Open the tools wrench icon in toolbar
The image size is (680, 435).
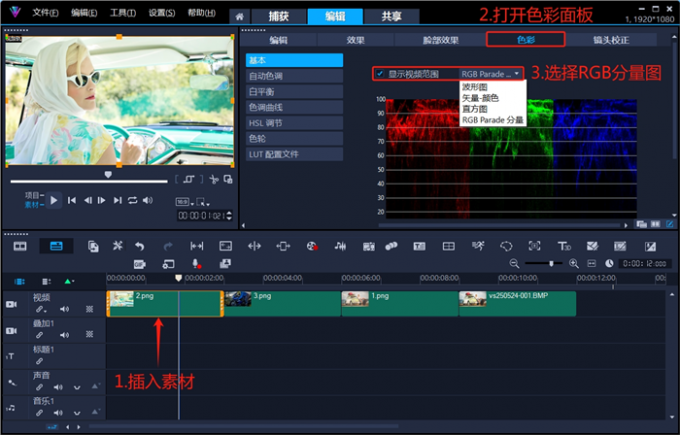click(x=118, y=246)
